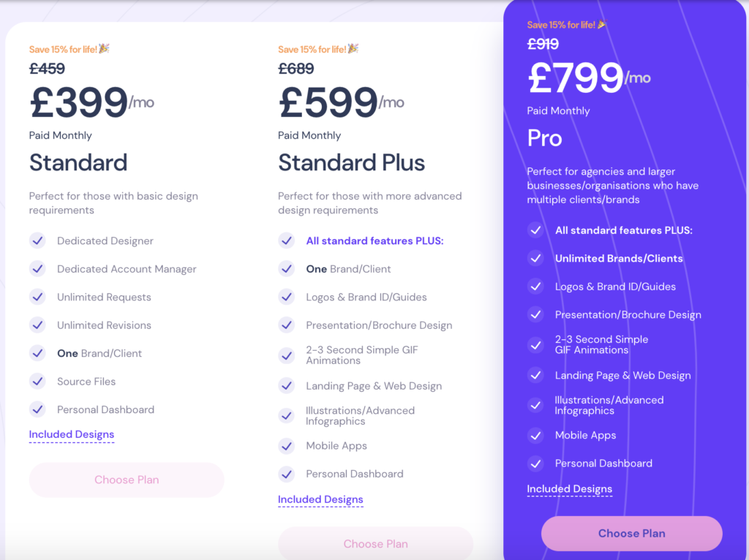The image size is (749, 560).
Task: Select the check icon beside Source Files
Action: pos(37,381)
